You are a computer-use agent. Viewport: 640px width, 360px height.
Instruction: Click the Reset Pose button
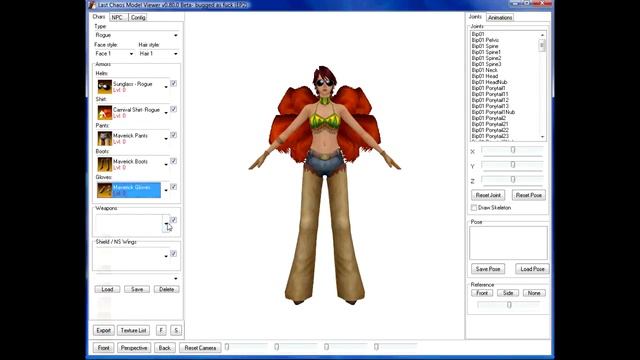pyautogui.click(x=529, y=195)
